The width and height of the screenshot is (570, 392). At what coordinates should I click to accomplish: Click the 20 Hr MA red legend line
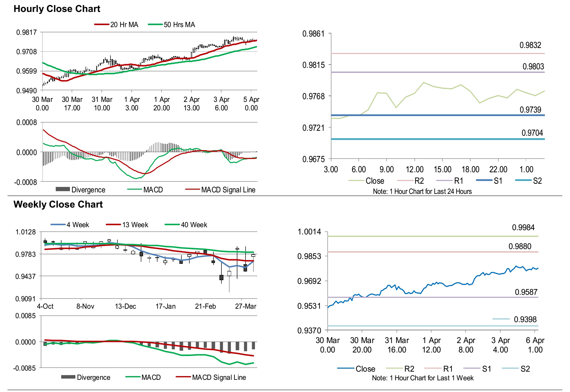tap(102, 24)
